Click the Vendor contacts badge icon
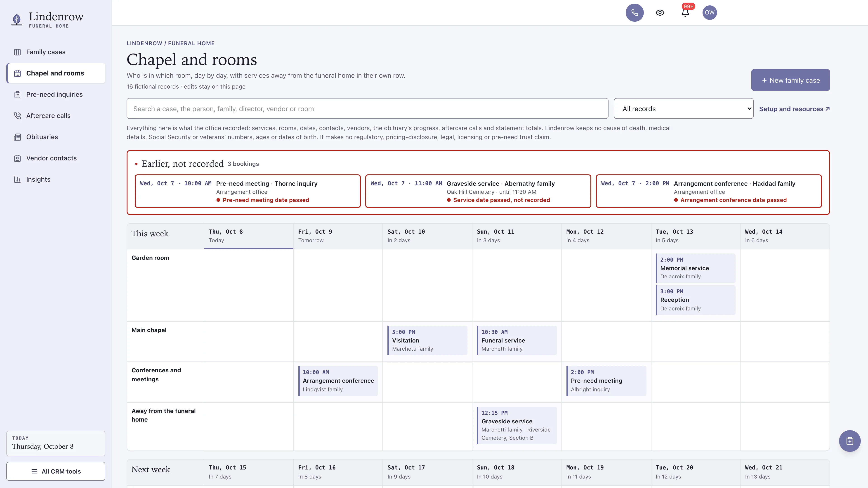 [x=18, y=158]
